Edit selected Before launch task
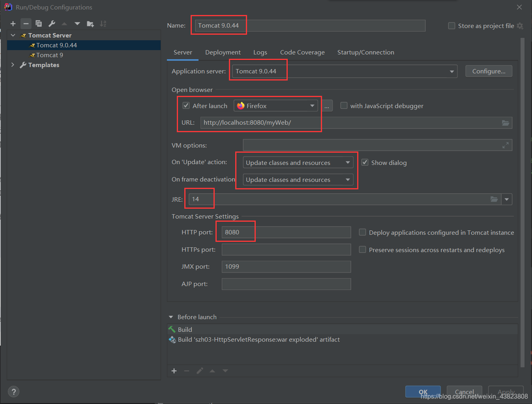 click(200, 371)
